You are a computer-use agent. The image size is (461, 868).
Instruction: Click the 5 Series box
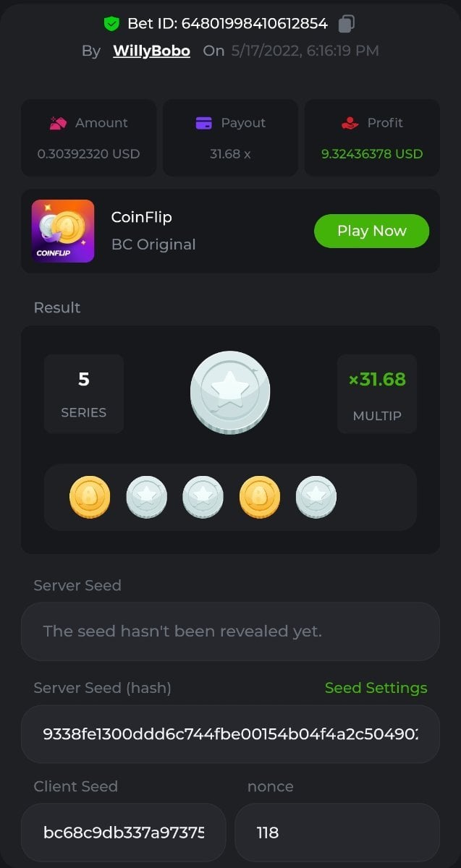coord(84,393)
